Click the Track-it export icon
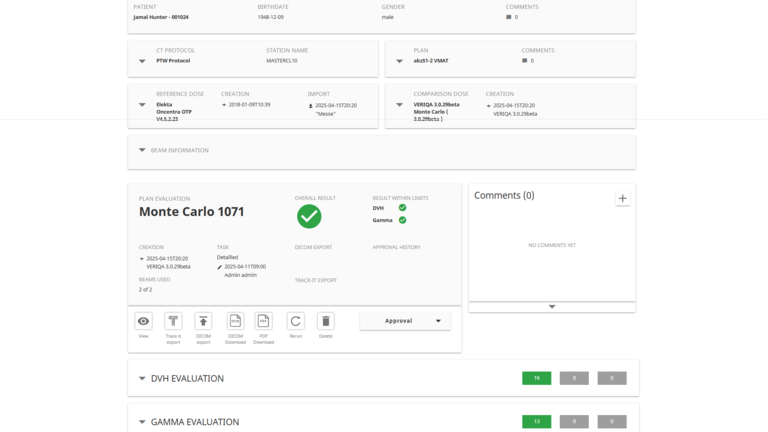Screen dimensions: 768x432 [173, 321]
